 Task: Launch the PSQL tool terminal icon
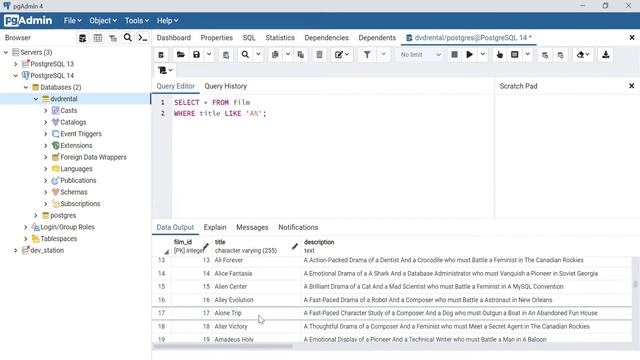click(142, 38)
